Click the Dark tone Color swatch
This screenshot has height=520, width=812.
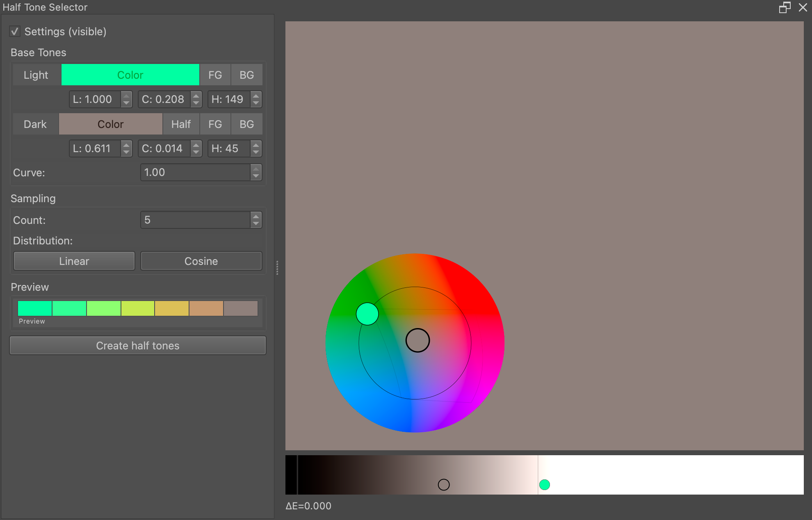(x=110, y=124)
